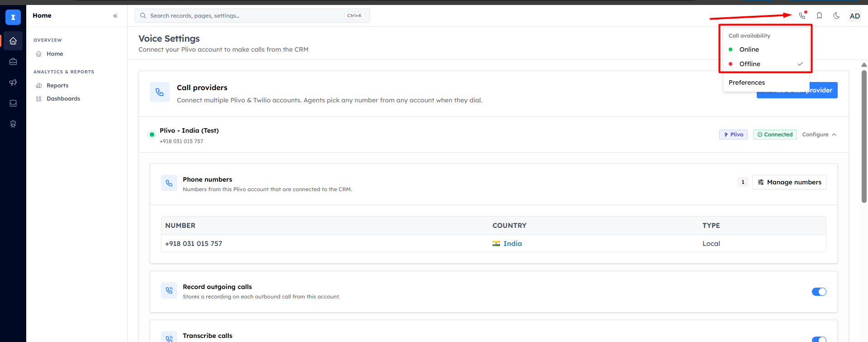This screenshot has width=868, height=342.
Task: Collapse the Home sidebar panel
Action: 115,16
